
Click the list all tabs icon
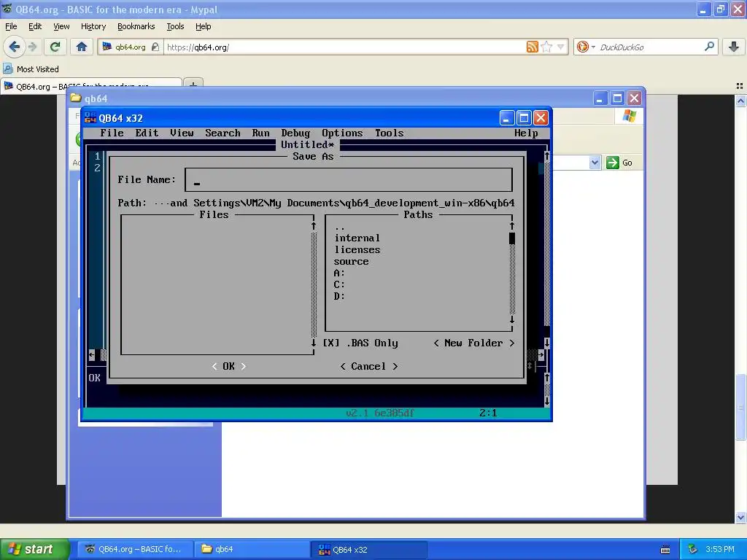tap(740, 86)
